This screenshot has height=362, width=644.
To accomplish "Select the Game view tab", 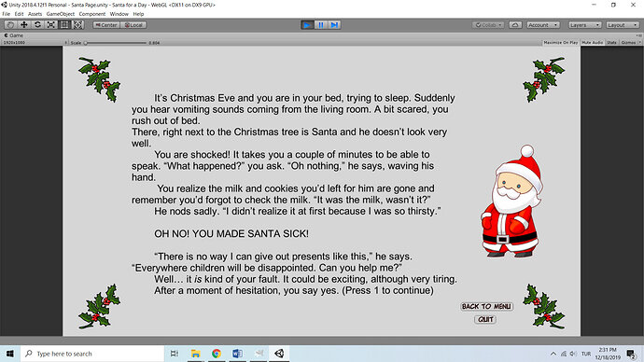I will [x=14, y=35].
